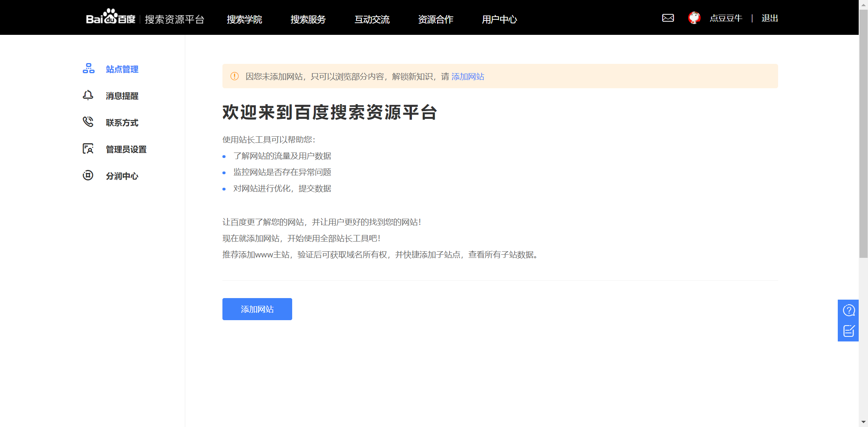Select 管理员设置 in the sidebar
This screenshot has height=427, width=868.
pyautogui.click(x=126, y=149)
